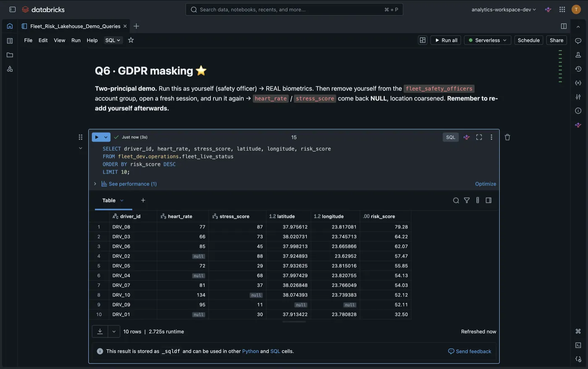Image resolution: width=588 pixels, height=369 pixels.
Task: Open version history clock icon
Action: click(578, 69)
